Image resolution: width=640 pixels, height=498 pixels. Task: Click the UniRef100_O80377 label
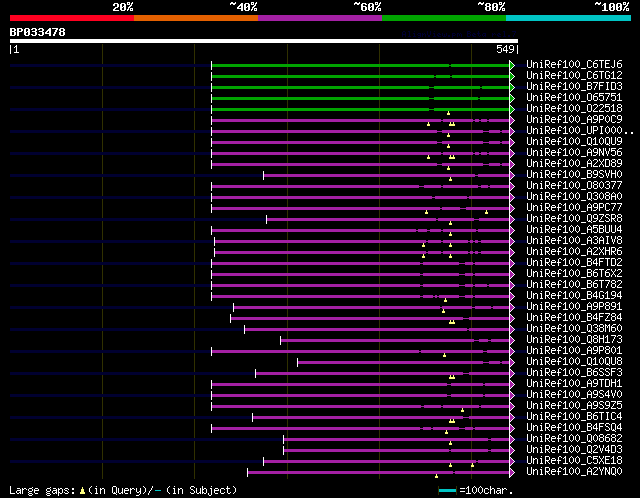574,185
